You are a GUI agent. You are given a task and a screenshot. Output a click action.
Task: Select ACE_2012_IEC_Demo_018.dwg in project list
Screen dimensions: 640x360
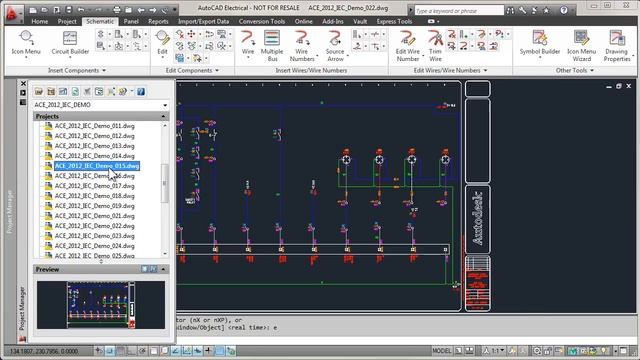(x=94, y=196)
